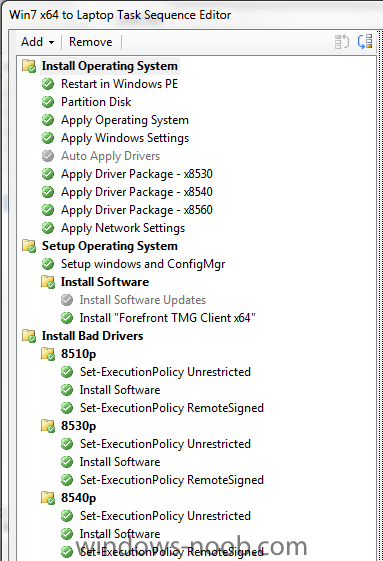Click the grey status icon for Install Software Updates
383x561 pixels.
(67, 300)
